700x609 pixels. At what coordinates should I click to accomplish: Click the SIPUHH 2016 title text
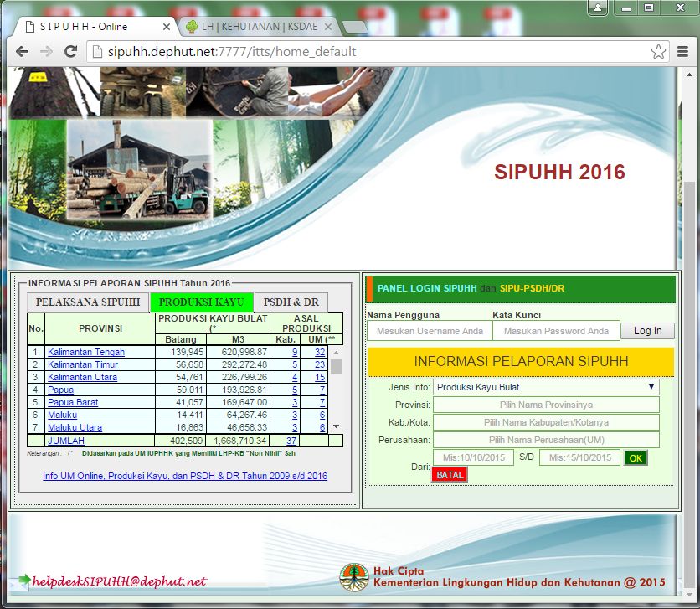pos(559,173)
